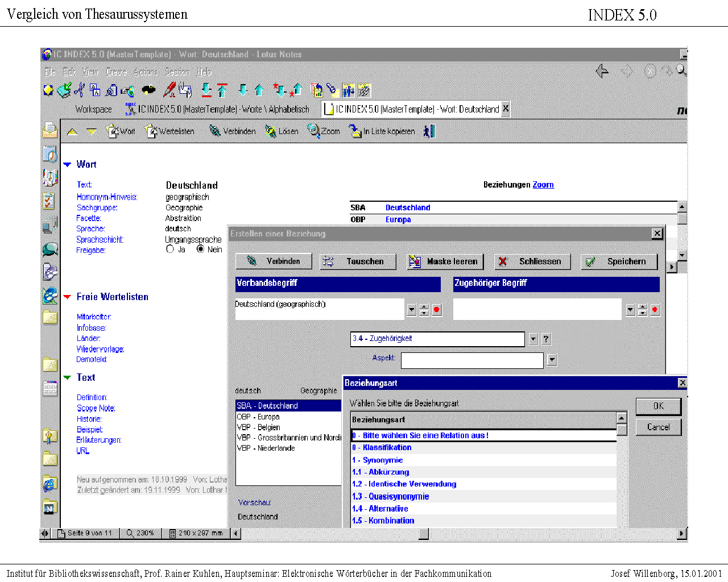The width and height of the screenshot is (728, 582).
Task: Select the Ja radio button for Freigabe
Action: (170, 249)
